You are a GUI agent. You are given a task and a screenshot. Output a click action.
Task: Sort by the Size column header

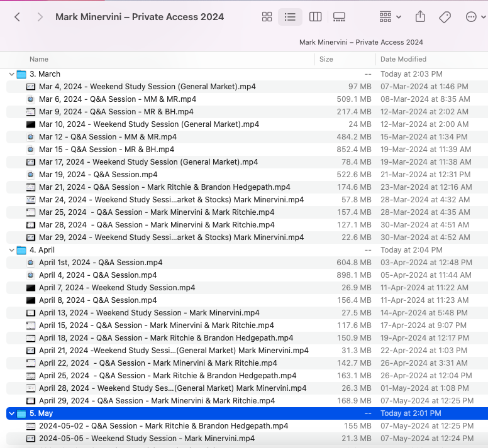point(326,59)
